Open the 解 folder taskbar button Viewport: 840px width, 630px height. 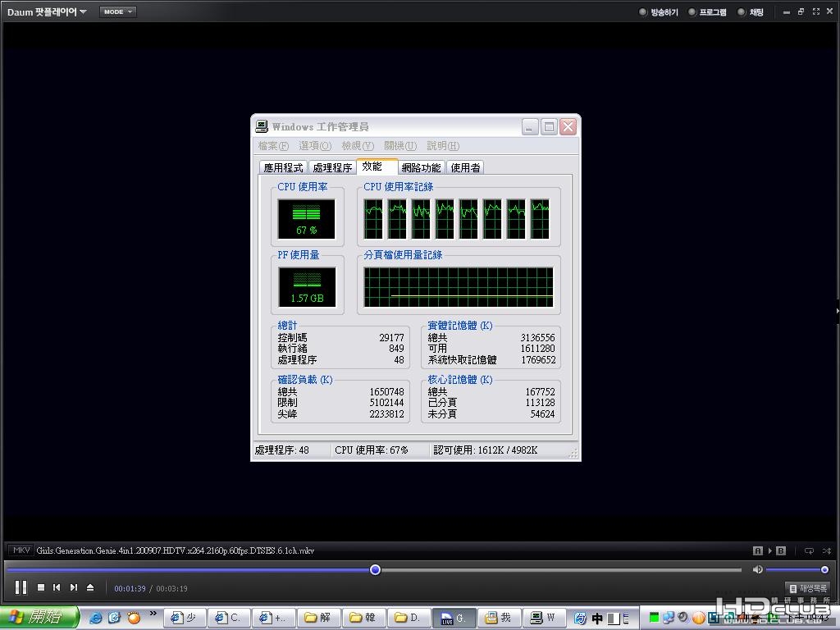[x=317, y=618]
